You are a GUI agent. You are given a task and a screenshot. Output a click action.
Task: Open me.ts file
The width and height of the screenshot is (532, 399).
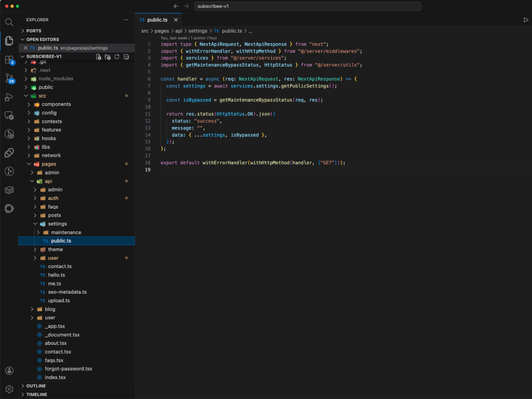77,284
